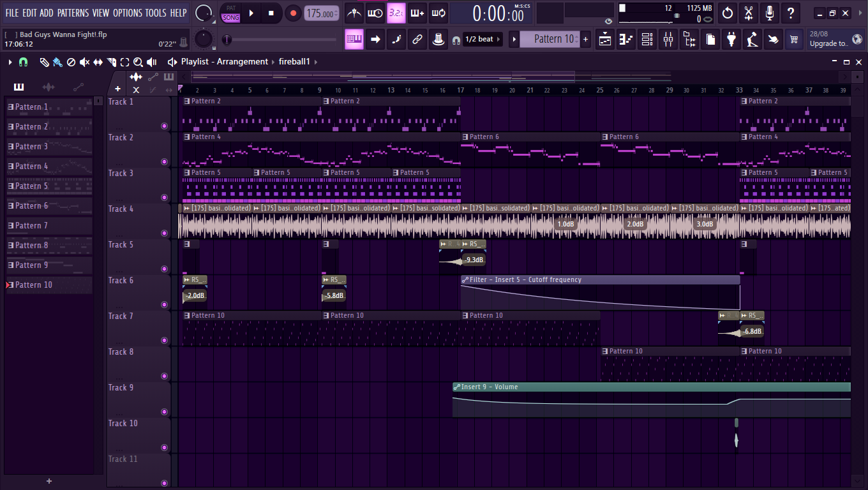Open the pattern options arrow beside Pattern 10
Screen dimensions: 868x490
coord(514,40)
